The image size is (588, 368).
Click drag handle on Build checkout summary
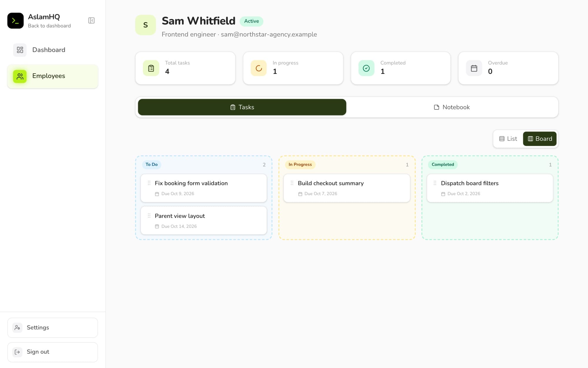(x=292, y=183)
